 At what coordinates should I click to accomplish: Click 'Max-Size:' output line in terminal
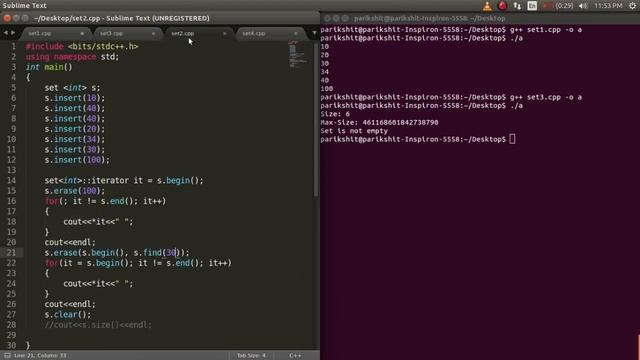pyautogui.click(x=379, y=122)
